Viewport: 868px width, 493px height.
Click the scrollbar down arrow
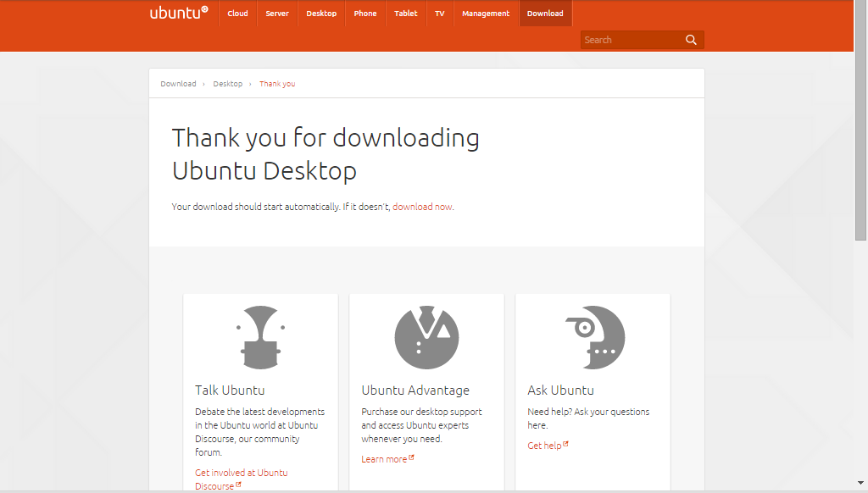pos(861,483)
